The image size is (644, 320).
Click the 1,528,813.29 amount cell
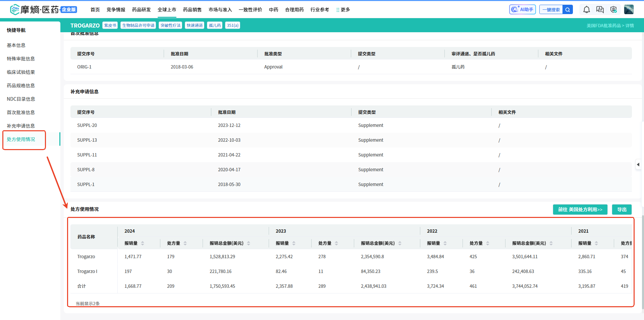point(222,257)
